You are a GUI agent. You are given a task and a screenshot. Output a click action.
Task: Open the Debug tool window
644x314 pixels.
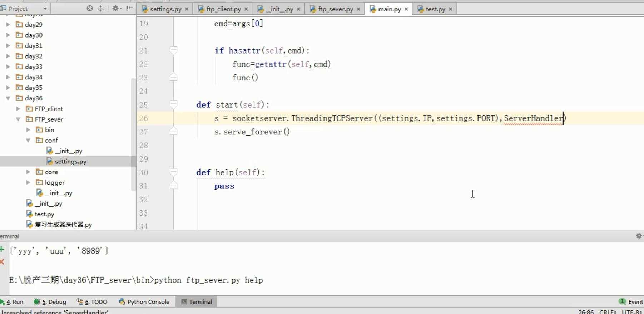[x=50, y=302]
